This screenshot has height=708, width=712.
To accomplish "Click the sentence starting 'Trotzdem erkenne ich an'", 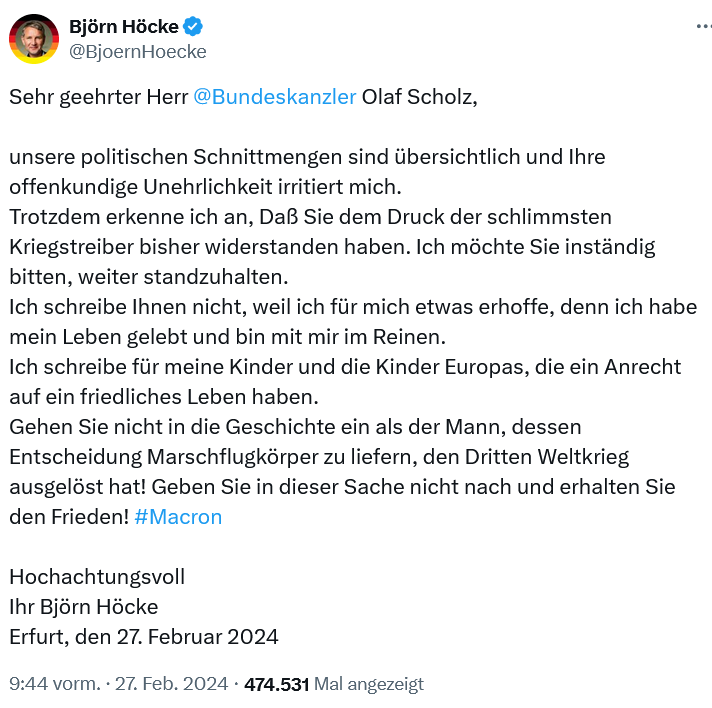I will pos(310,217).
